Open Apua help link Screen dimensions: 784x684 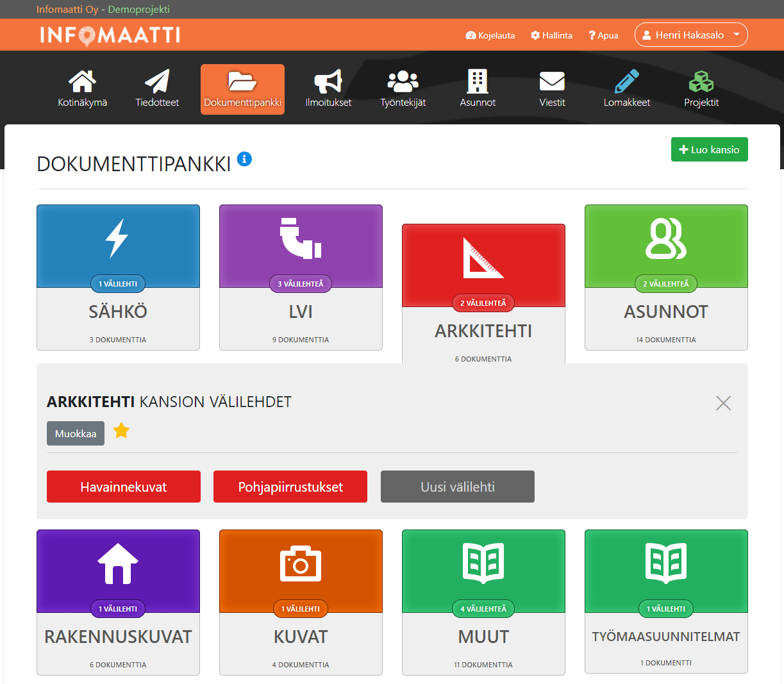(603, 35)
